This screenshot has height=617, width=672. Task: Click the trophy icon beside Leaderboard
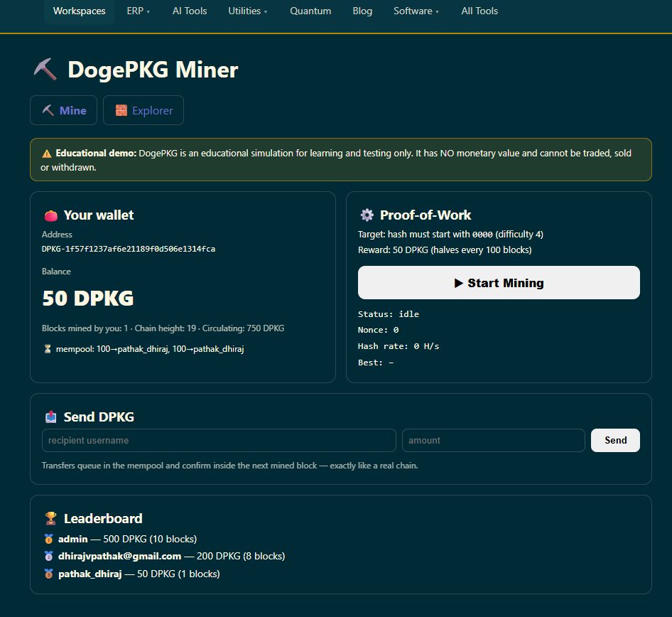(50, 518)
